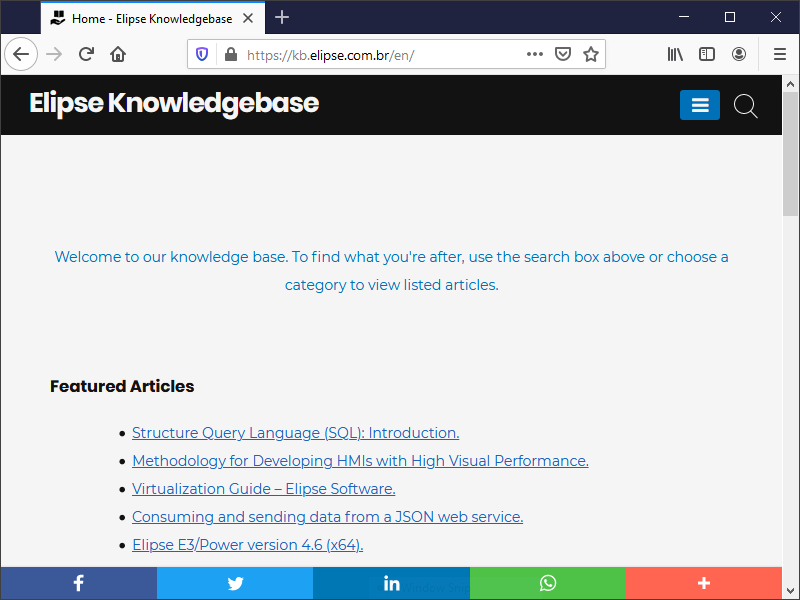Share page via WhatsApp
800x600 pixels.
click(547, 584)
